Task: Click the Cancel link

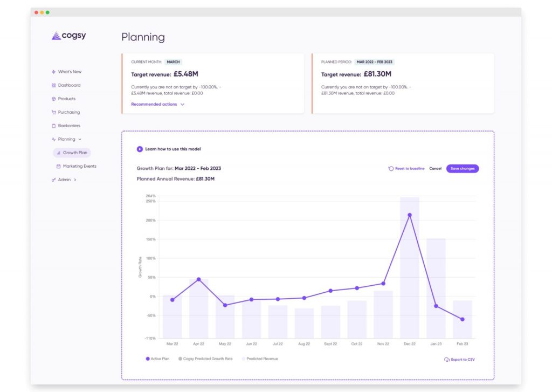Action: (435, 169)
